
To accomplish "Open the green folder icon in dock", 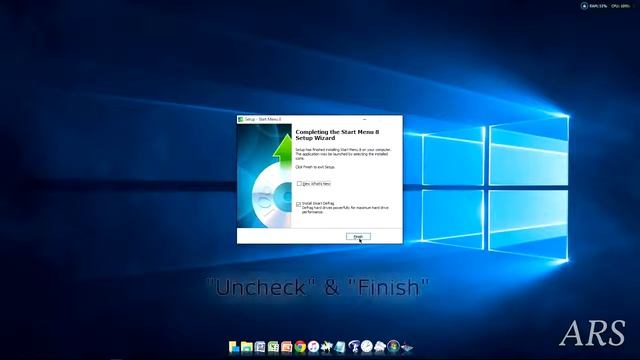I will coord(247,347).
